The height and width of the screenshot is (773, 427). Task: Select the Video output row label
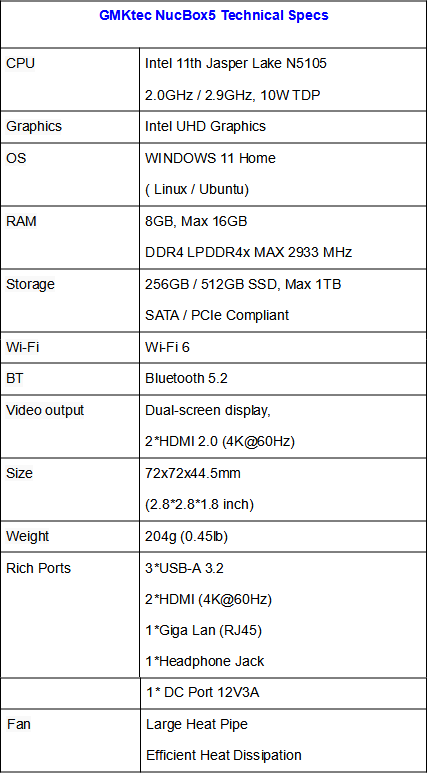(x=45, y=410)
